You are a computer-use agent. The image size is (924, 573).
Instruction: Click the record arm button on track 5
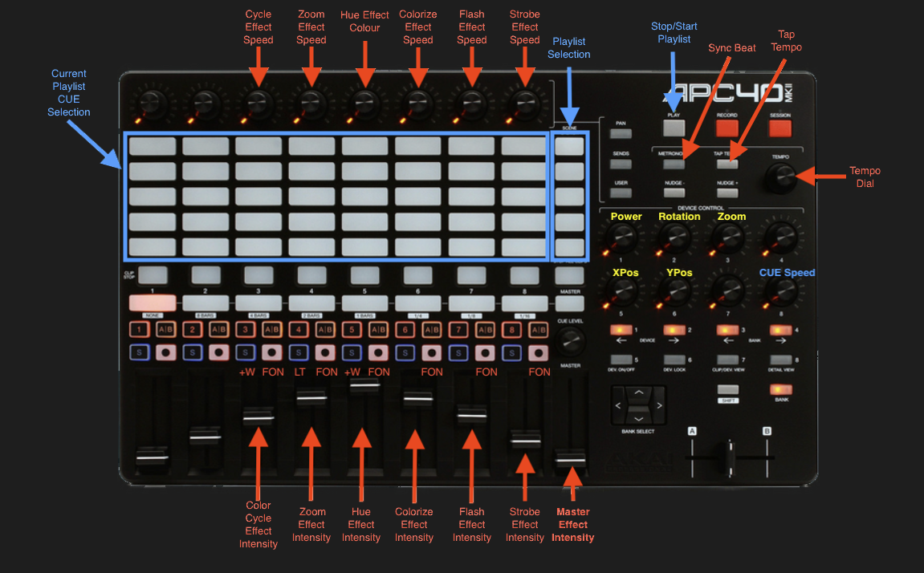tap(378, 353)
